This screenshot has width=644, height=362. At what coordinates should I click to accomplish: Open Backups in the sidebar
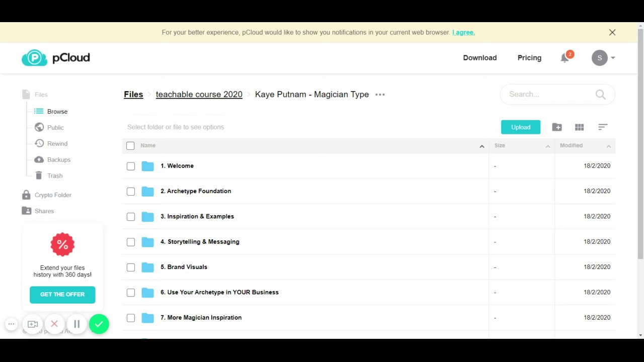pyautogui.click(x=59, y=160)
